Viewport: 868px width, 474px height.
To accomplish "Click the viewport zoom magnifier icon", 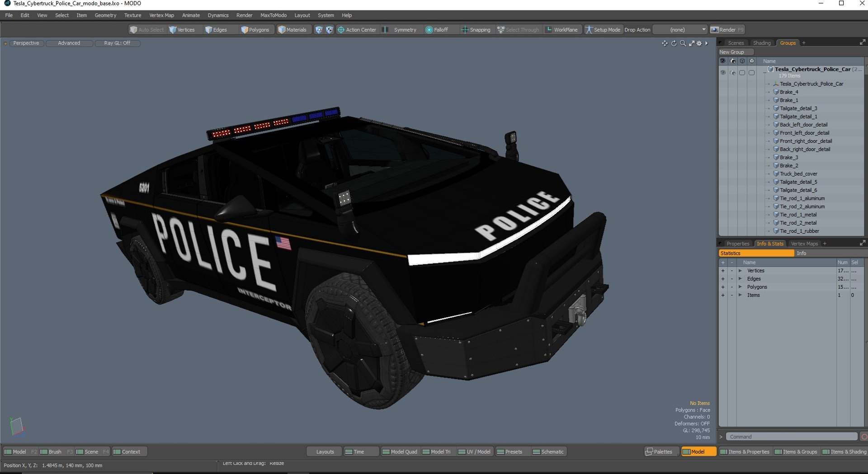I will click(683, 43).
